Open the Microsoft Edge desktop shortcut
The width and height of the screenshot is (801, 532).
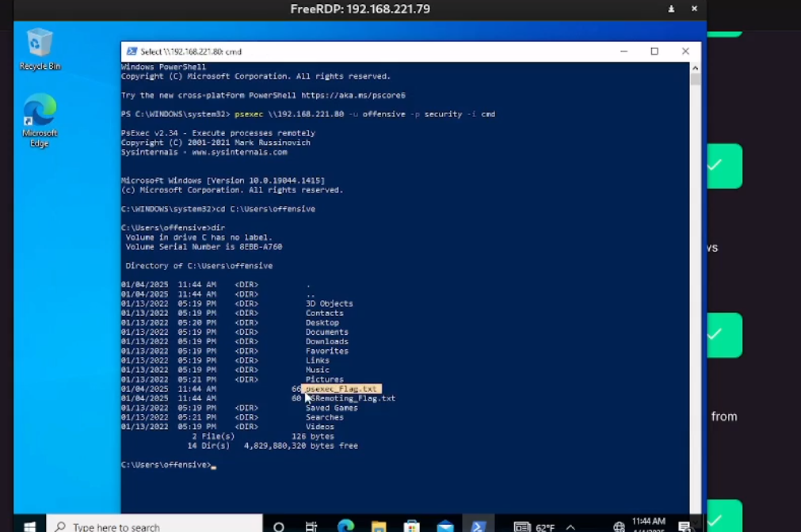[40, 120]
